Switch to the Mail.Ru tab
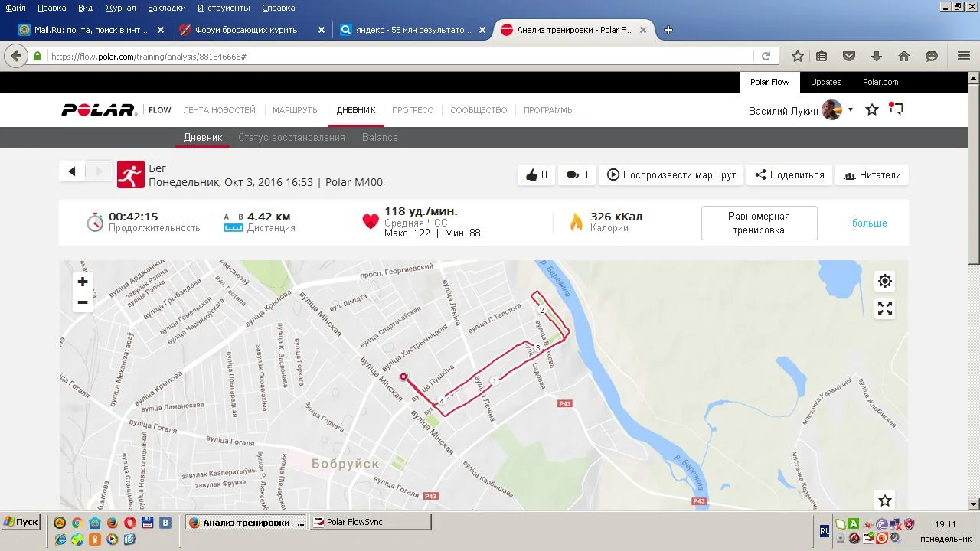 (91, 30)
